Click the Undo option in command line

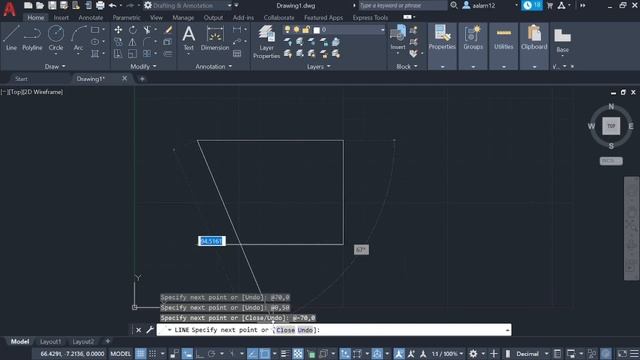305,330
